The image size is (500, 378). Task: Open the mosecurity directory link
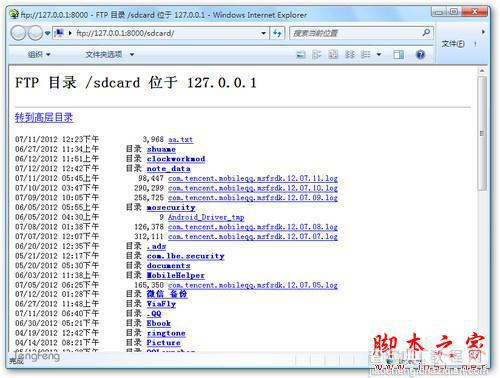171,207
